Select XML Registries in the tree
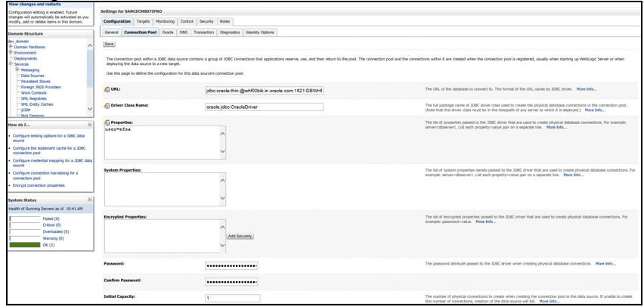The image size is (644, 307). 34,98
